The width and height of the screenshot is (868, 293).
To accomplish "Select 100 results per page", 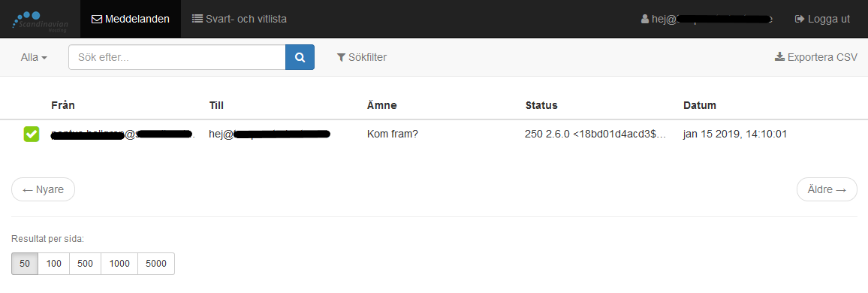I will click(54, 264).
